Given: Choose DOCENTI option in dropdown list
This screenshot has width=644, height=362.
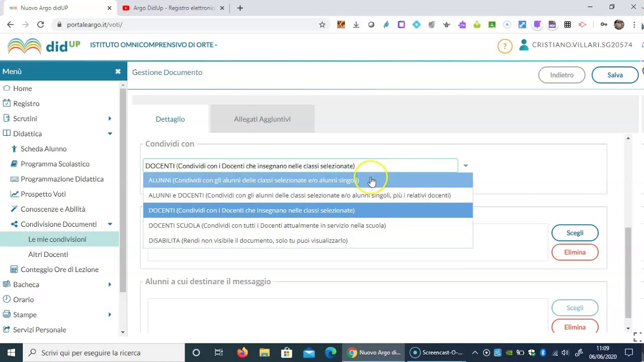Looking at the screenshot, I should tap(308, 210).
